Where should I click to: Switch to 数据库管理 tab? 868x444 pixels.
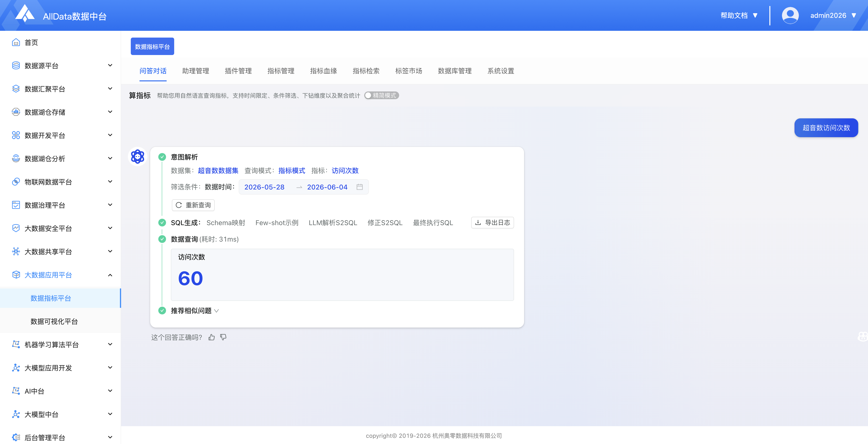(x=455, y=71)
